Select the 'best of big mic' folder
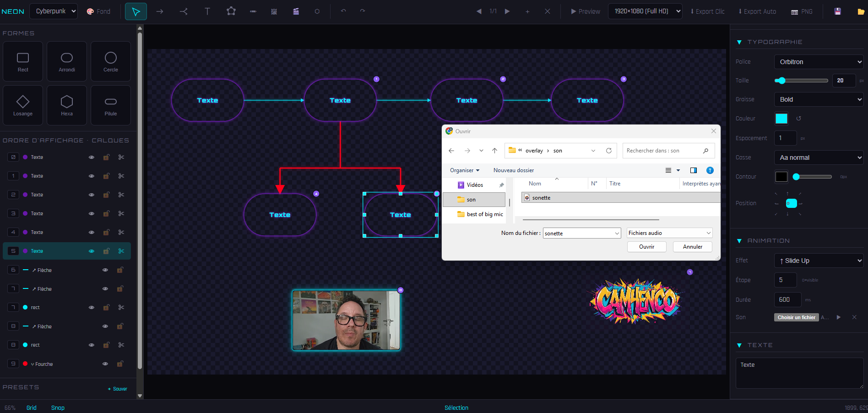The width and height of the screenshot is (868, 413). (x=484, y=214)
